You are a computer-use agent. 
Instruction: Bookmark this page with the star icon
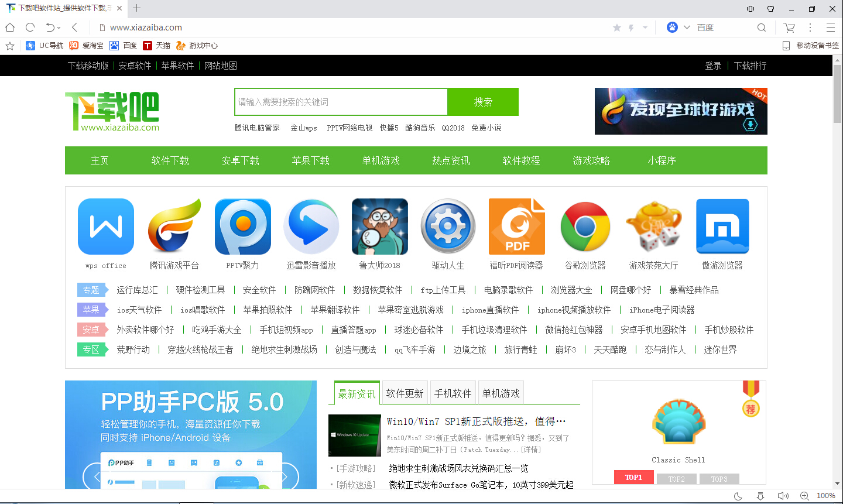coord(617,28)
